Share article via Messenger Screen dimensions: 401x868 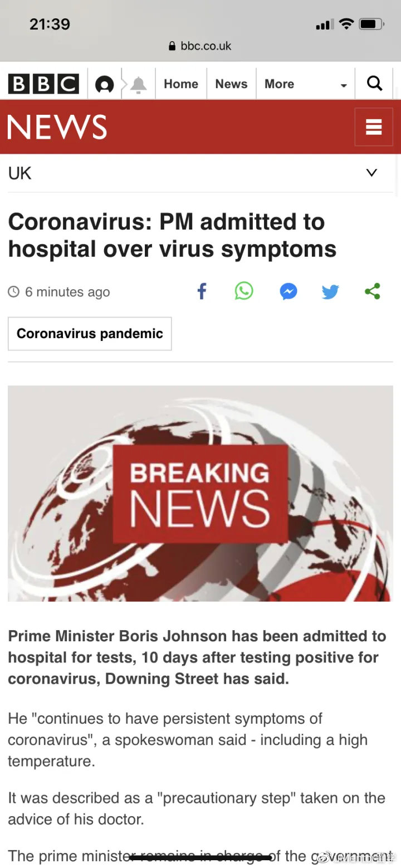[x=288, y=291]
